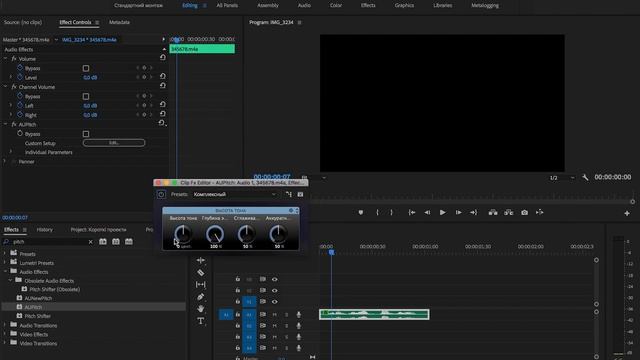Click the 100 % knob in Clip Fx Editor
This screenshot has height=360, width=640.
pyautogui.click(x=215, y=234)
